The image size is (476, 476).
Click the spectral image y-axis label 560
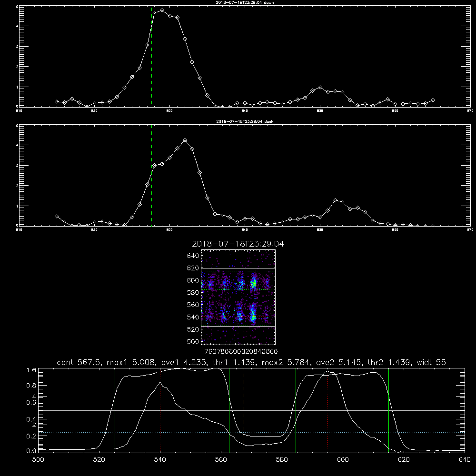(193, 305)
